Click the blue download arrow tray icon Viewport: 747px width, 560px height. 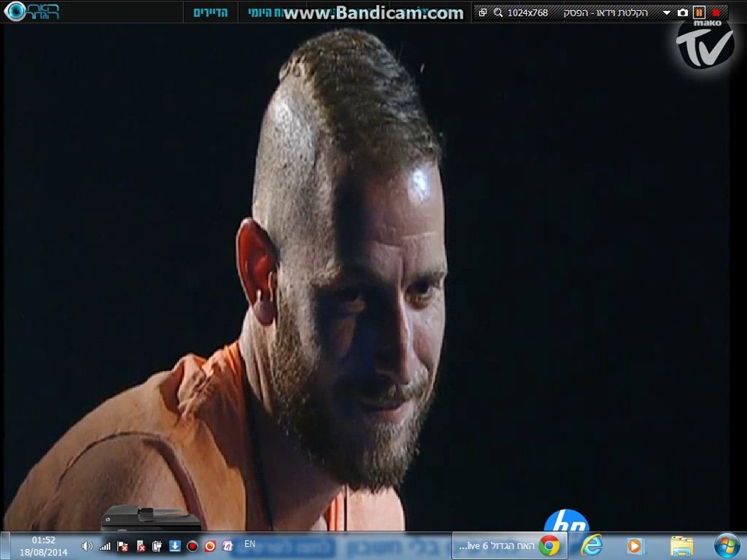point(175,546)
